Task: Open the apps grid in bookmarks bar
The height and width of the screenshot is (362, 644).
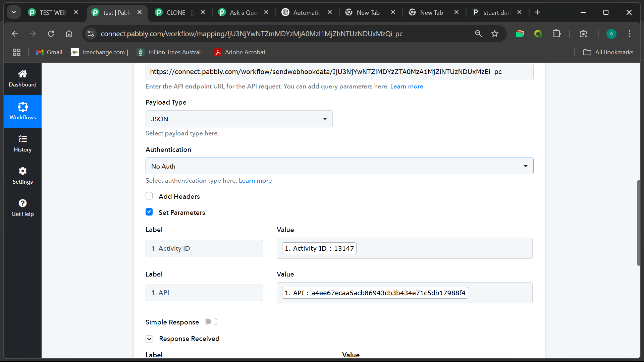Action: tap(17, 52)
